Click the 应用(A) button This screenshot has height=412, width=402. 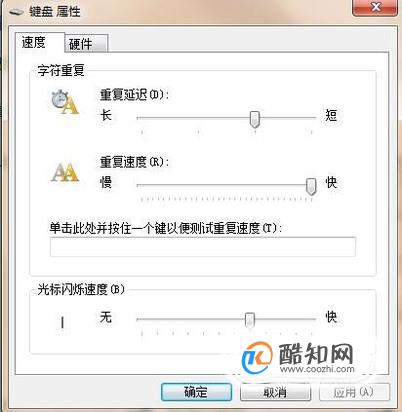click(x=354, y=392)
